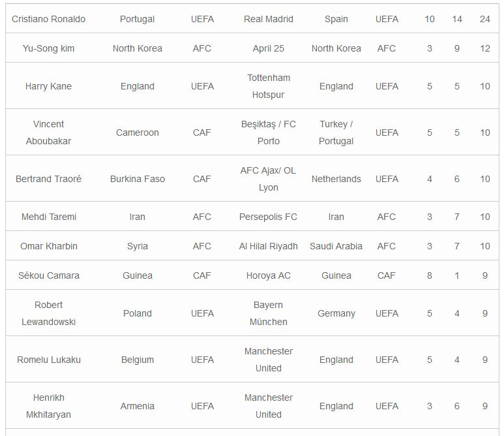Click the Cristiano Ronaldo name cell
The width and height of the screenshot is (504, 436).
[x=49, y=19]
